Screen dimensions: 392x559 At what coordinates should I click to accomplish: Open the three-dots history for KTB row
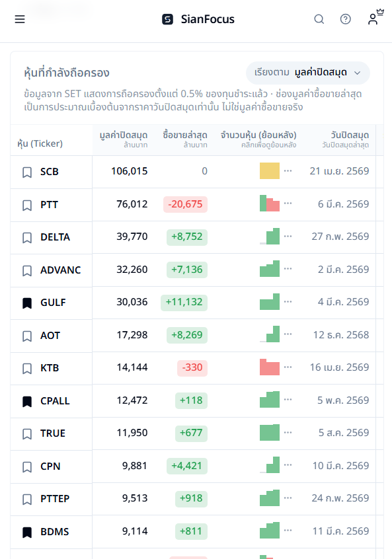point(288,367)
